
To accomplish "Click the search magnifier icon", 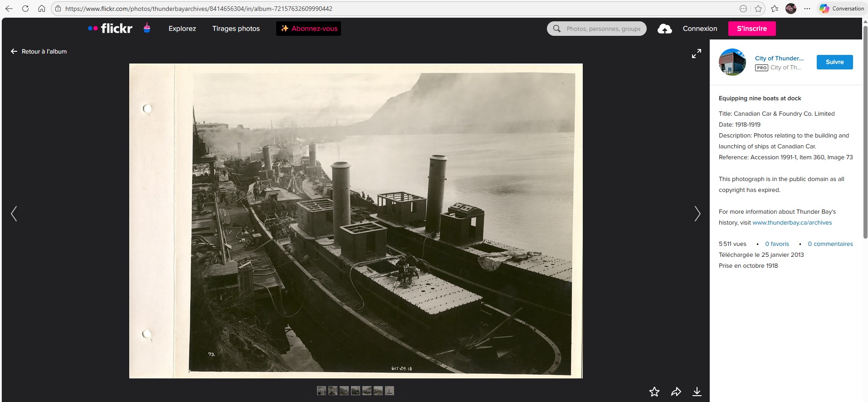I will (x=556, y=29).
